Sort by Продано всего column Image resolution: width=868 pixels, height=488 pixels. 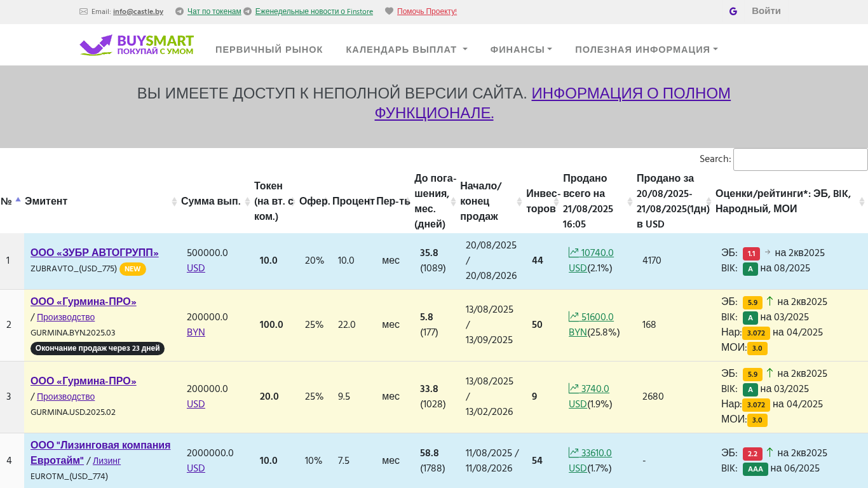[599, 201]
